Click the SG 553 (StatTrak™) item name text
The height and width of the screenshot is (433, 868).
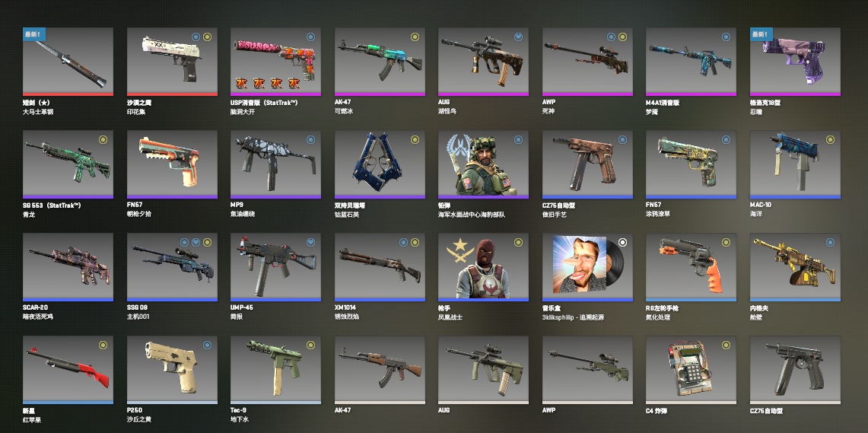52,205
